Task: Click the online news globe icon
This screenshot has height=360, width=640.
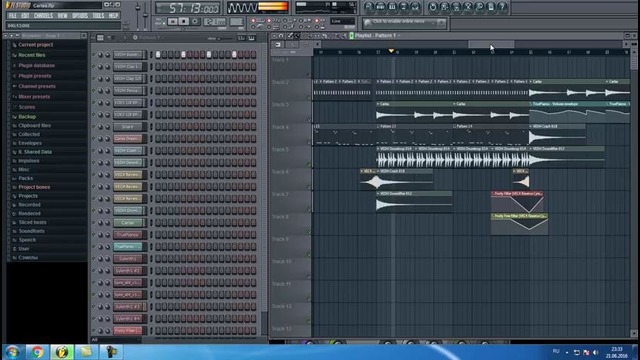Action: tap(367, 23)
